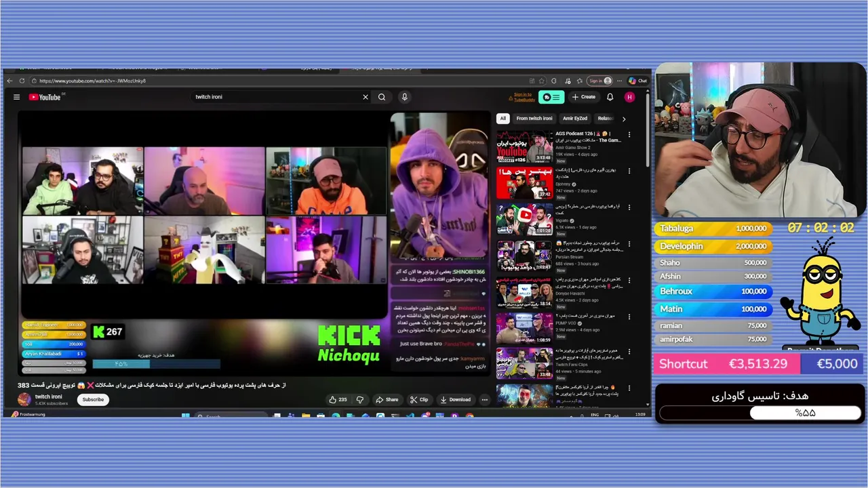Open the Donyae Havashi video thumbnail
The width and height of the screenshot is (868, 488).
(x=524, y=292)
